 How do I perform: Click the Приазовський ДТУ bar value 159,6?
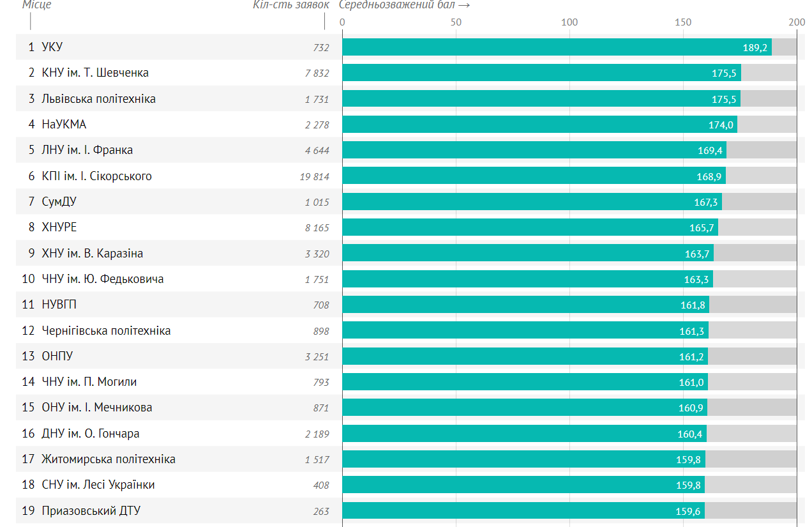pyautogui.click(x=688, y=511)
